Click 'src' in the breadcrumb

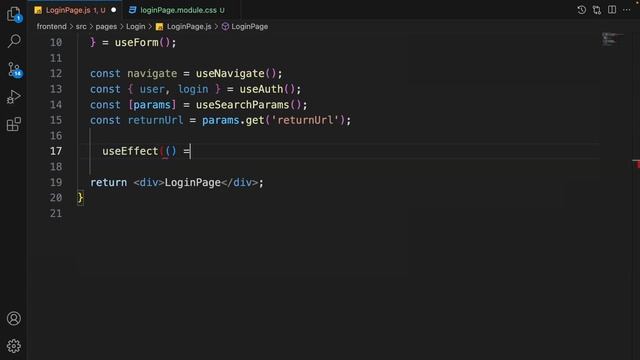[x=81, y=27]
